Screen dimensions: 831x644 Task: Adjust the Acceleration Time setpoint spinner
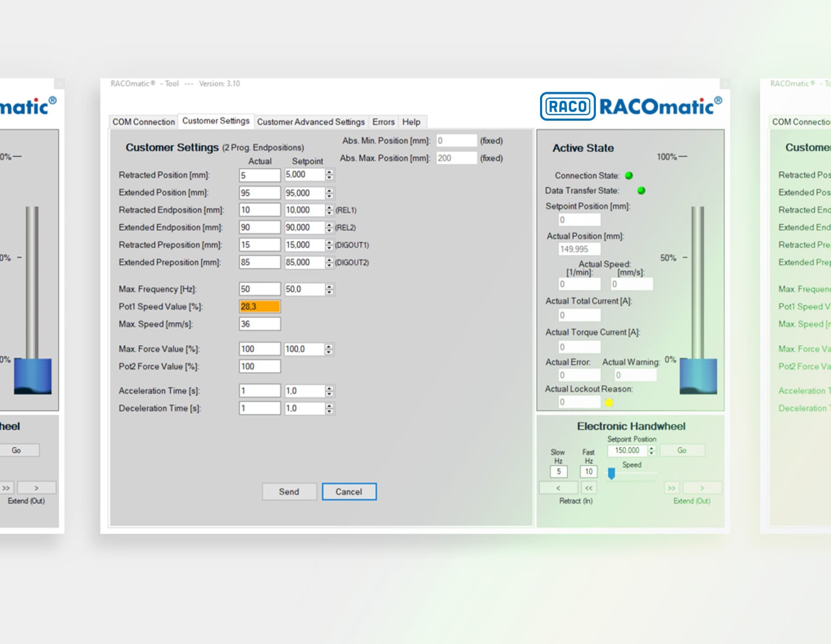[x=330, y=391]
